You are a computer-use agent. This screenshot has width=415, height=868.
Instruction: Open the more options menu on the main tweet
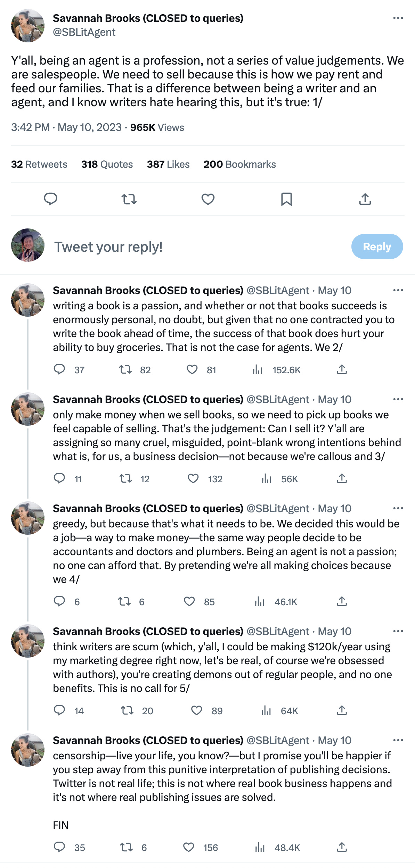(x=397, y=18)
